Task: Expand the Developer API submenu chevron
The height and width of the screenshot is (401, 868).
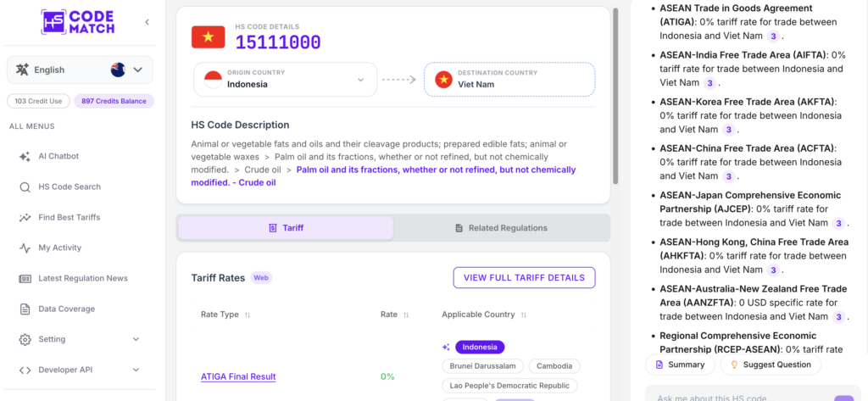Action: [136, 370]
